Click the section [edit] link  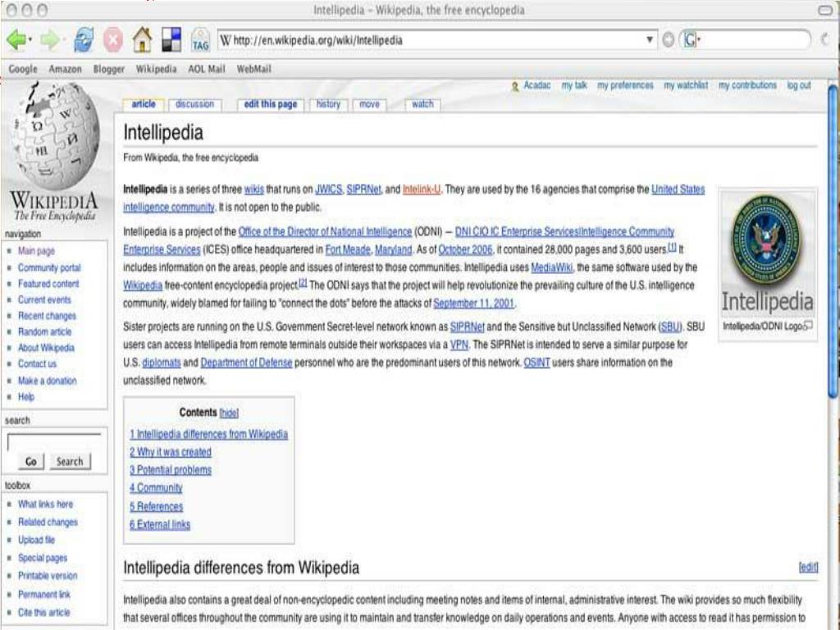pos(808,568)
